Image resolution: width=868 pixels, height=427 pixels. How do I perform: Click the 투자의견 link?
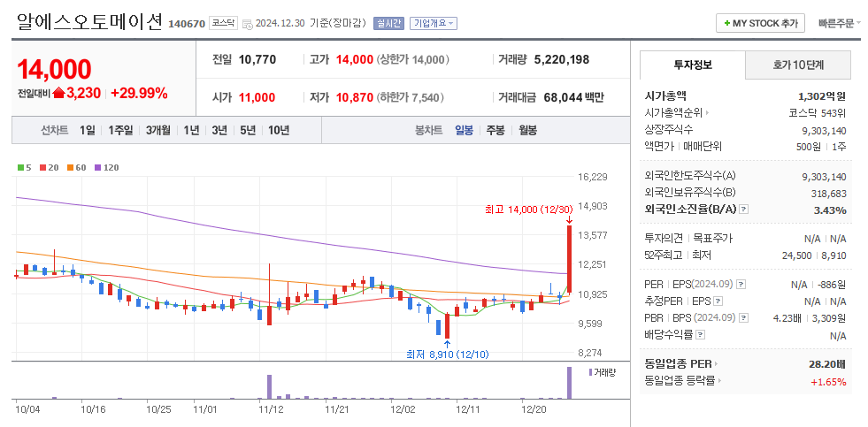click(664, 239)
